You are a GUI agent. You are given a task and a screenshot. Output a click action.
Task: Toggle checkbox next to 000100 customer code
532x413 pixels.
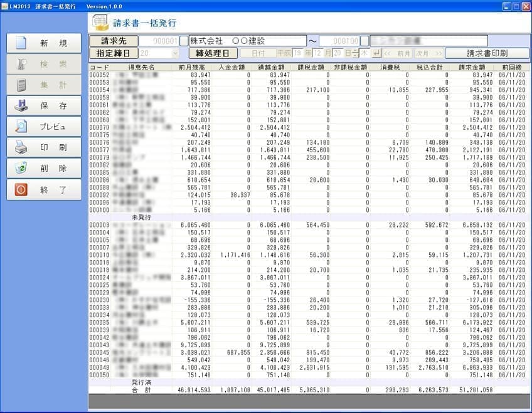(x=364, y=41)
